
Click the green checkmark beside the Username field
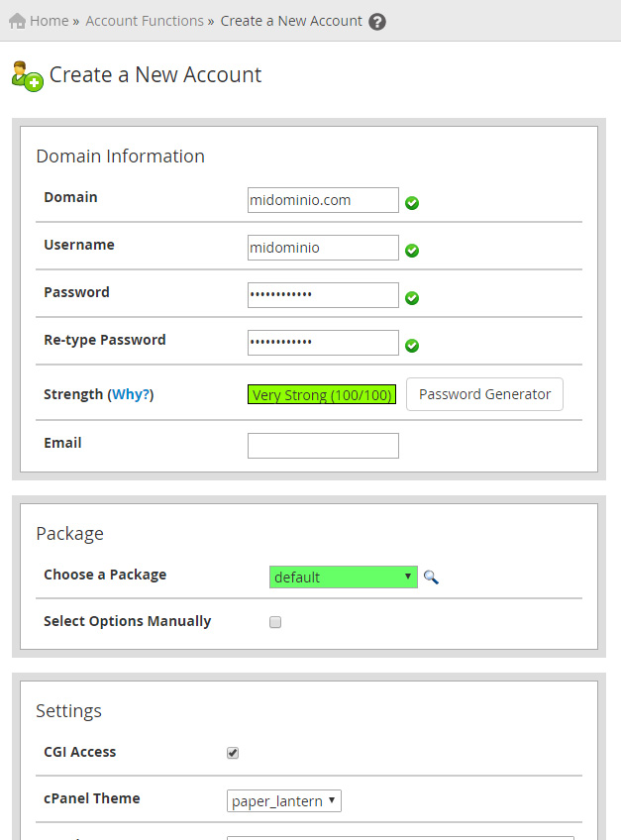(x=412, y=250)
